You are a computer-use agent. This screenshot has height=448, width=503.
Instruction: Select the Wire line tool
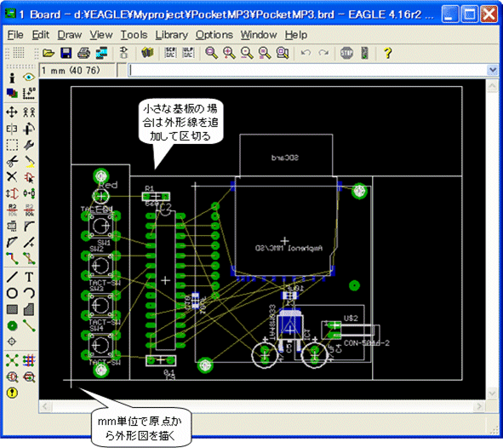(x=12, y=277)
